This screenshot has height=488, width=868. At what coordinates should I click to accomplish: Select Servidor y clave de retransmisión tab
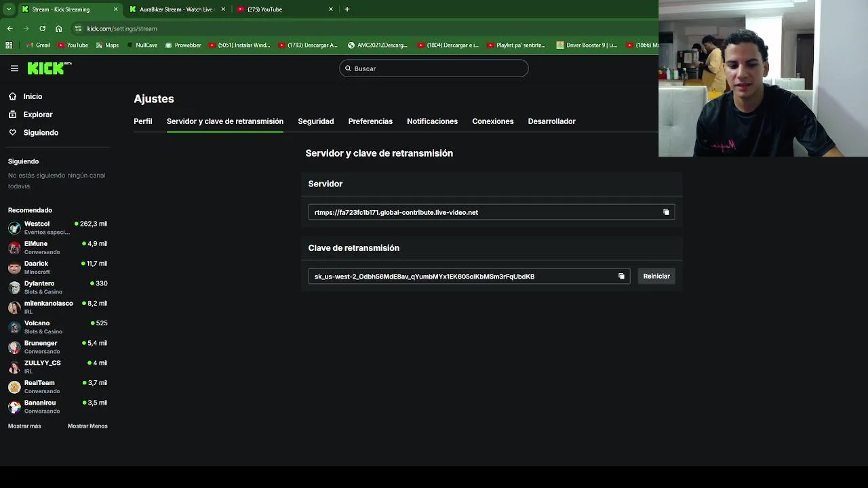click(x=225, y=121)
